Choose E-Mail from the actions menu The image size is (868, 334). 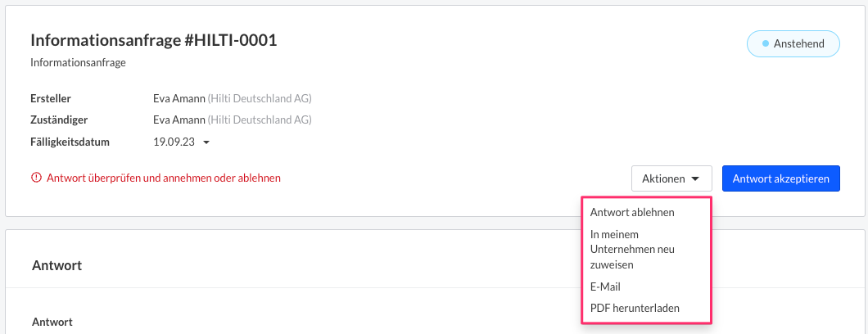coord(605,287)
